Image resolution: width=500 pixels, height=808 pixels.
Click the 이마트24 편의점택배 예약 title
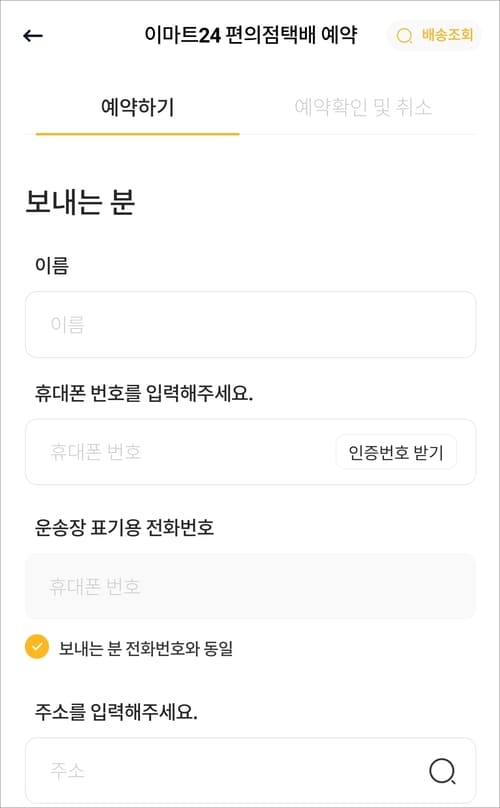point(251,35)
